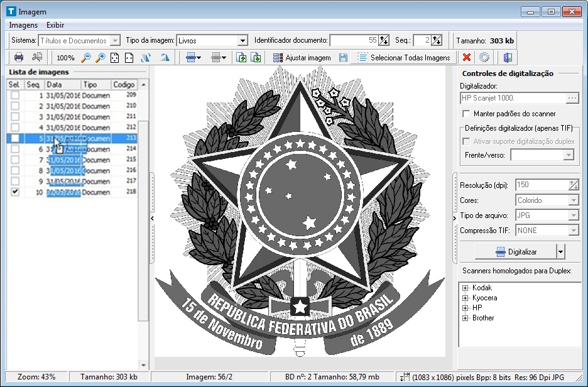Select list row with code 216

[72, 170]
